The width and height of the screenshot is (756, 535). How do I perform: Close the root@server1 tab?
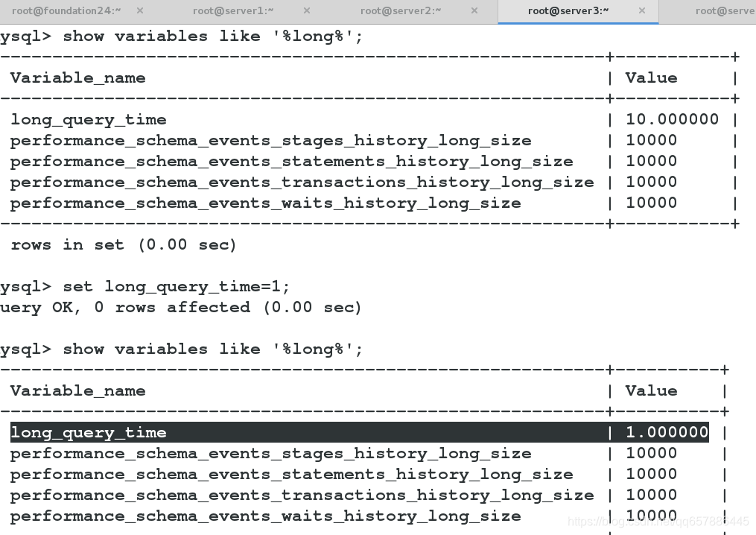[x=307, y=10]
